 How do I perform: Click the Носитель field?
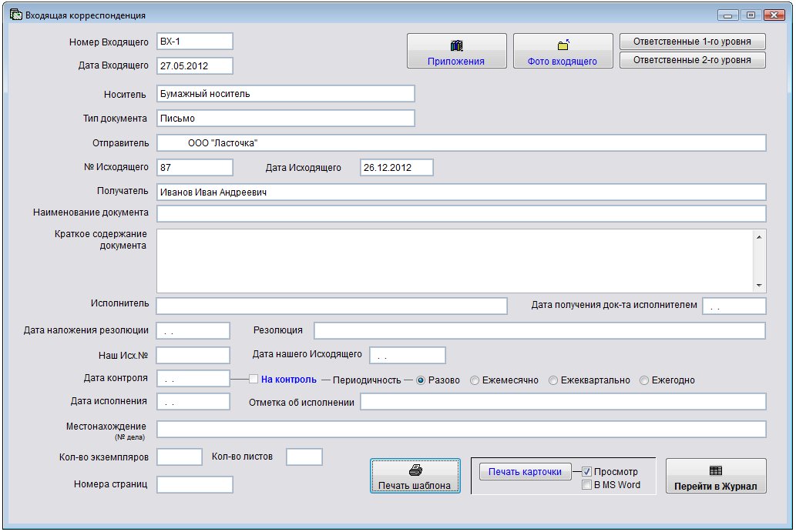[x=285, y=94]
